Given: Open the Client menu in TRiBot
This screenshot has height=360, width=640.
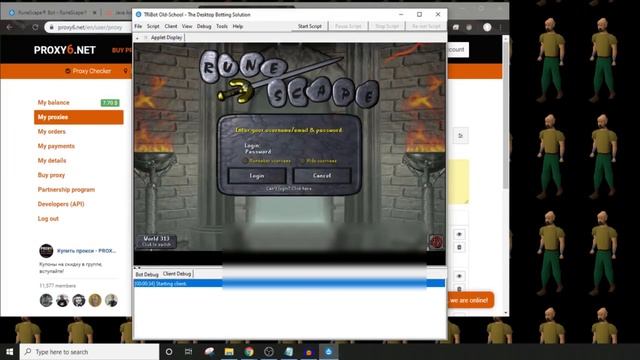Looking at the screenshot, I should pyautogui.click(x=171, y=26).
